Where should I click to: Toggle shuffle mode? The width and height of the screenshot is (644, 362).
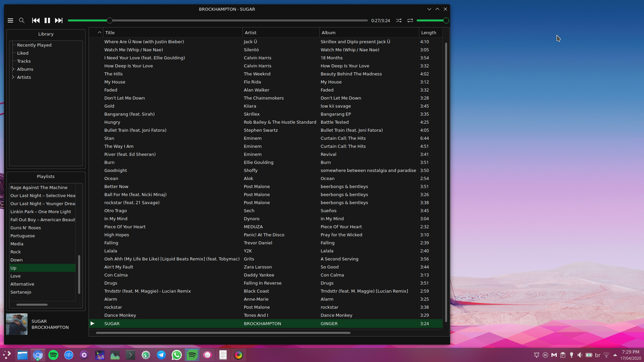(399, 20)
